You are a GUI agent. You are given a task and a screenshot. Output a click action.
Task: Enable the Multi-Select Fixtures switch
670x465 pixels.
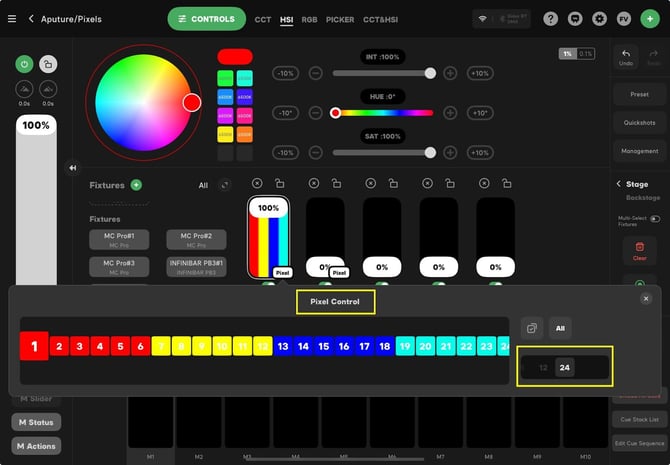coord(655,219)
